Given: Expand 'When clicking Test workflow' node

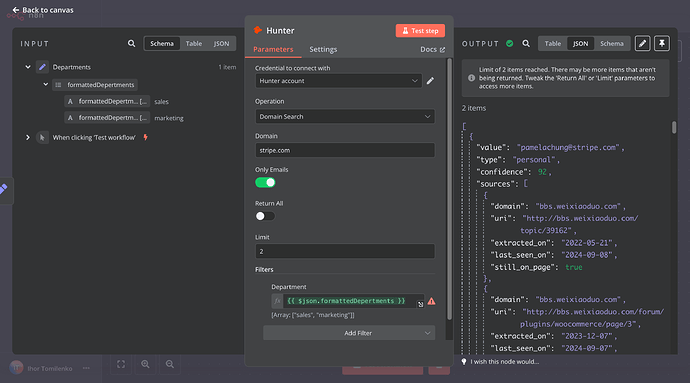Looking at the screenshot, I should [28, 137].
